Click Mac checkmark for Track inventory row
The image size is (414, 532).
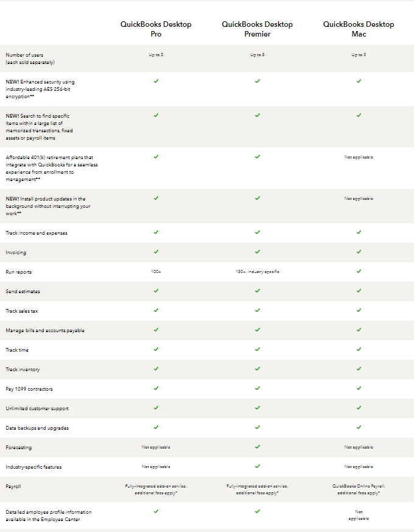pyautogui.click(x=359, y=369)
